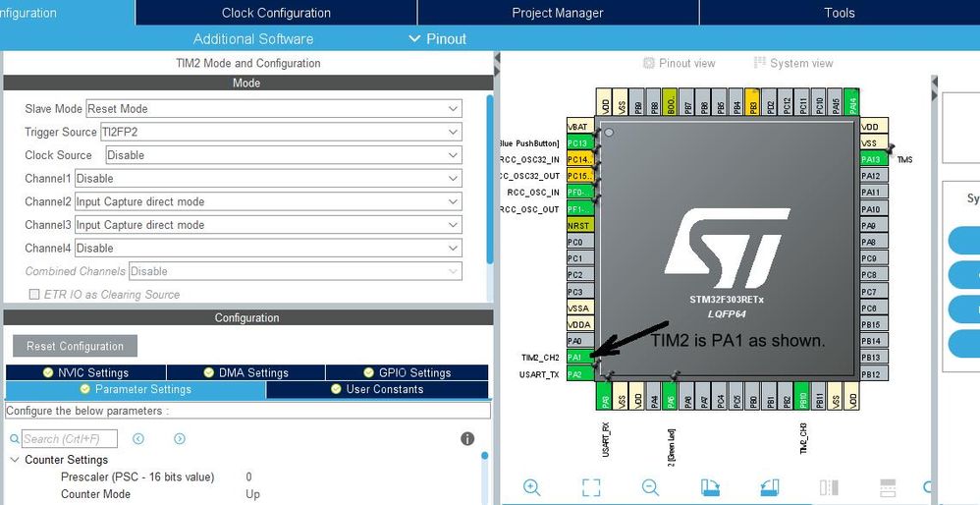This screenshot has height=505, width=980.
Task: Open the Channel4 dropdown
Action: [268, 248]
